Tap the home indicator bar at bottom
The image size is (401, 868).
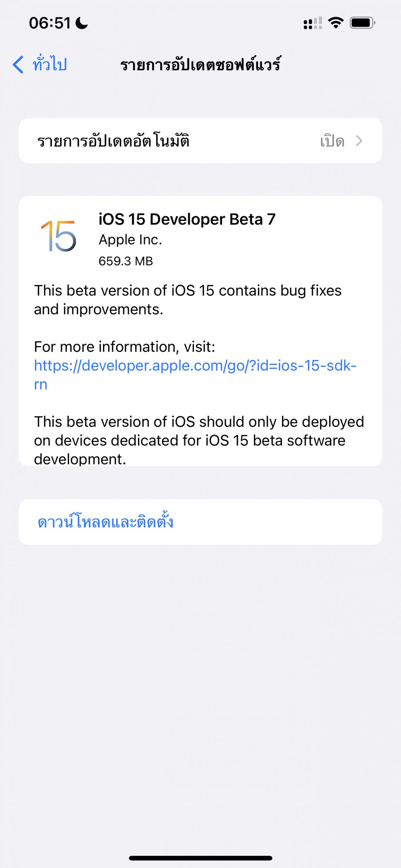(x=200, y=858)
